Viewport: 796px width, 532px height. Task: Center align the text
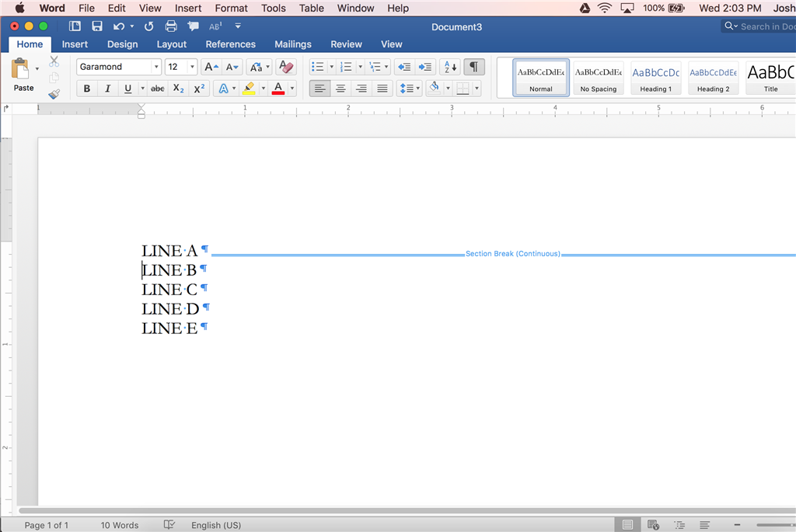pos(340,89)
